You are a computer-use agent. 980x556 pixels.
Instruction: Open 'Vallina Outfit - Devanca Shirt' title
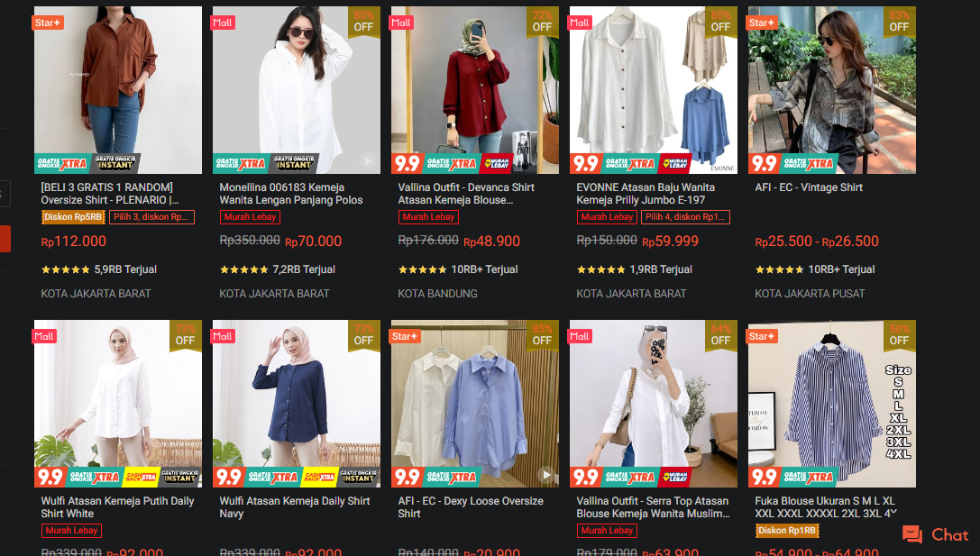[466, 194]
